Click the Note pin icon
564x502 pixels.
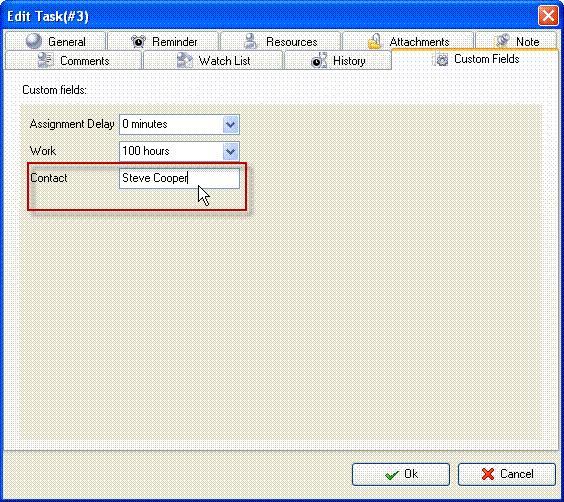click(502, 41)
